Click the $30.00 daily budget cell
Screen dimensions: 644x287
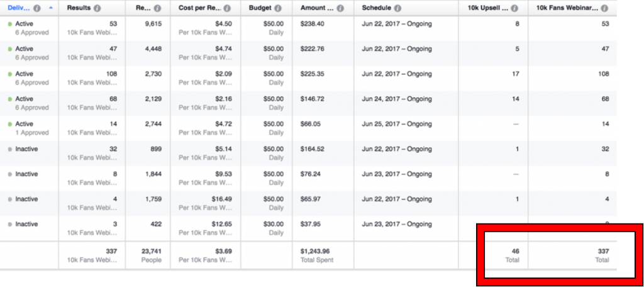click(275, 225)
